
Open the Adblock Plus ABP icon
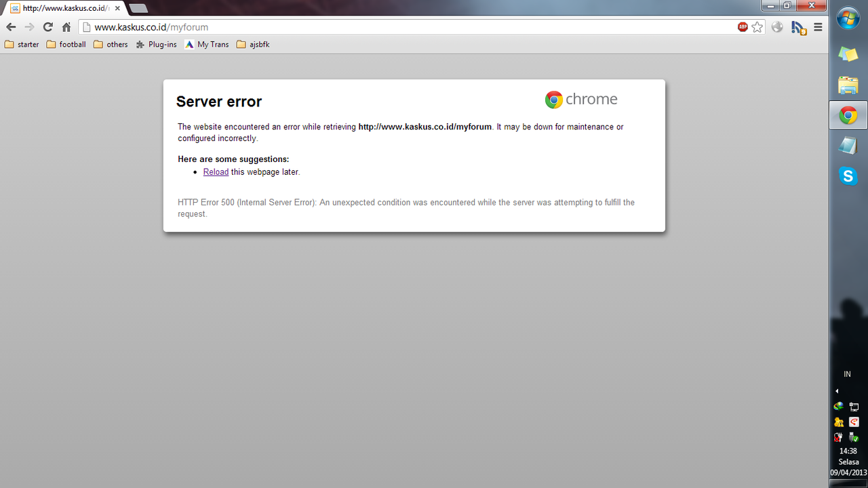[x=743, y=27]
